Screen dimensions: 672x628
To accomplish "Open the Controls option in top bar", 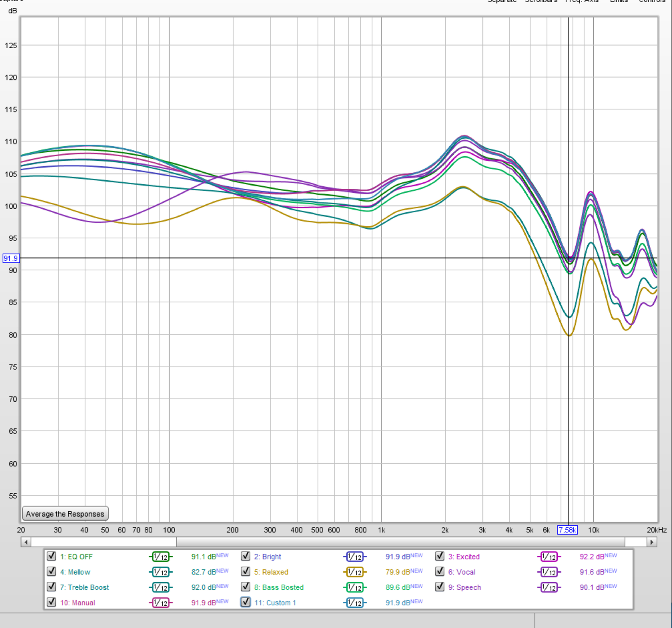I will pyautogui.click(x=652, y=1).
